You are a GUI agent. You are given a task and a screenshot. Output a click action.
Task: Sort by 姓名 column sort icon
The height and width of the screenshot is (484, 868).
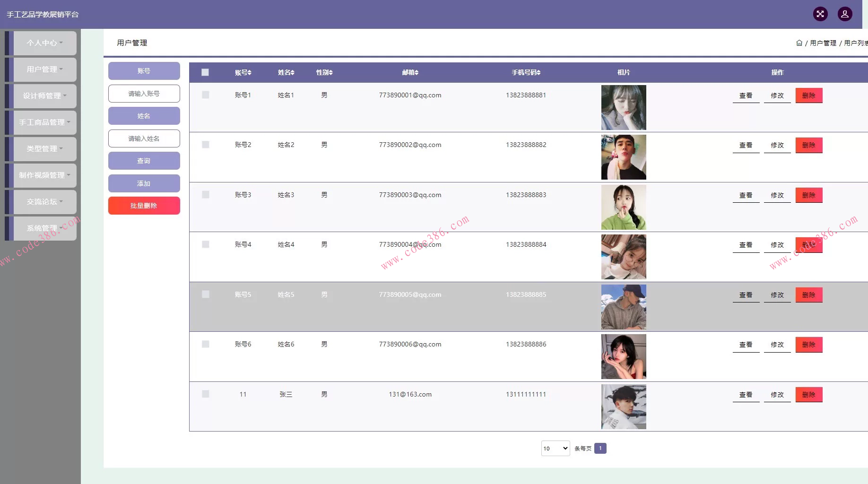point(293,73)
